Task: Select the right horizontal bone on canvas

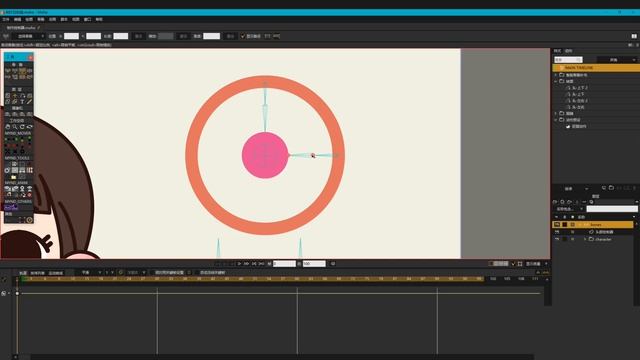Action: coord(313,155)
